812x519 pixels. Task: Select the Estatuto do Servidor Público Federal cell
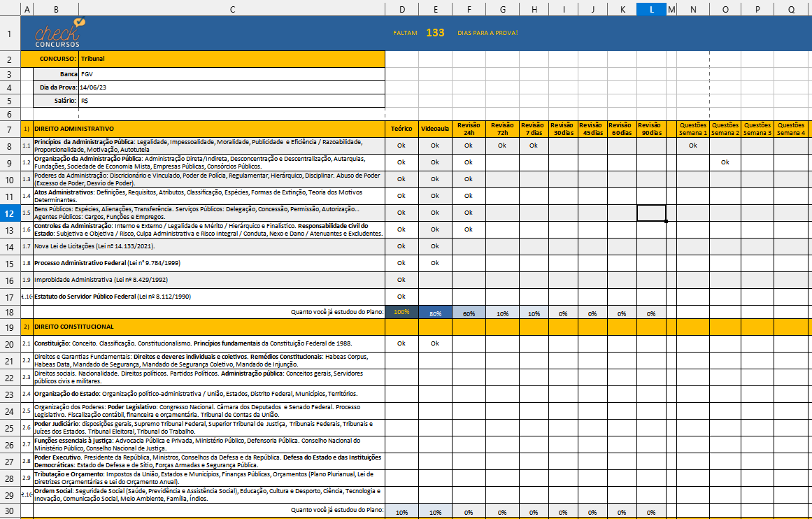[208, 297]
